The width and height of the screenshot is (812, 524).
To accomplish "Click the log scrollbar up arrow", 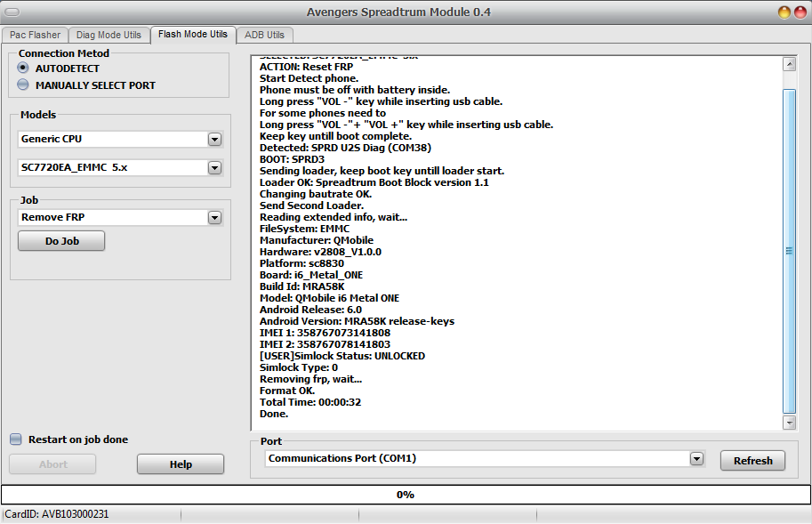I will click(x=789, y=64).
